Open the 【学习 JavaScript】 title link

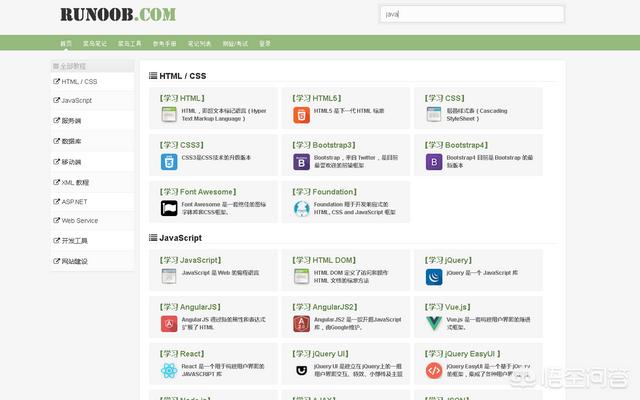191,260
